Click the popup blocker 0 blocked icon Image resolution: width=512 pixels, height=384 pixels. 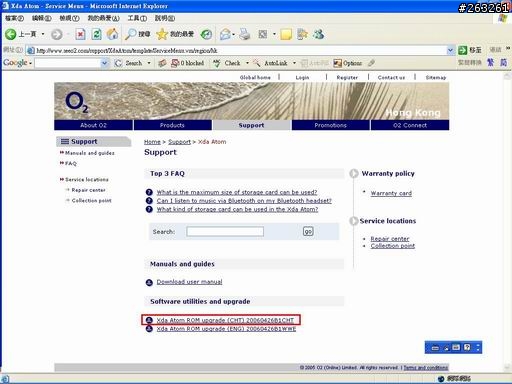187,63
